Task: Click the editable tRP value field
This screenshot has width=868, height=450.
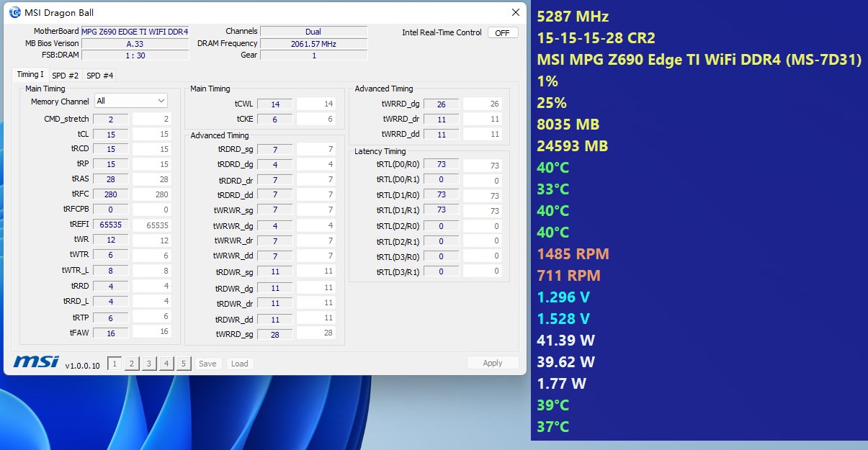Action: point(151,164)
